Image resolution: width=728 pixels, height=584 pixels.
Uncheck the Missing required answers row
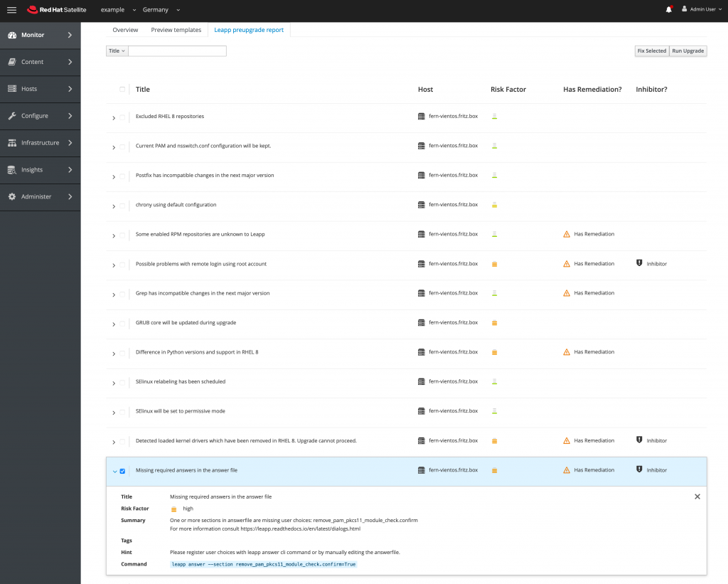coord(122,471)
